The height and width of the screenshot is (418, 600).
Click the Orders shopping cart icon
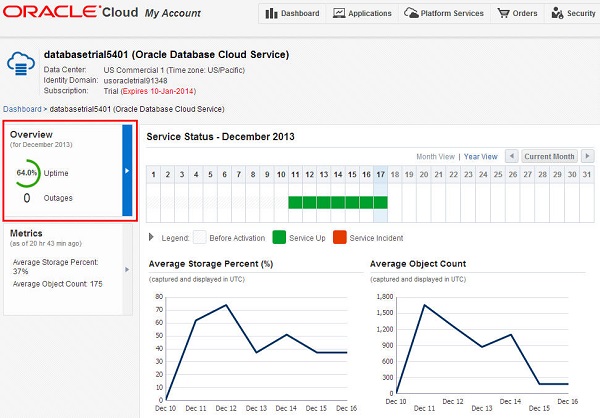(x=503, y=13)
